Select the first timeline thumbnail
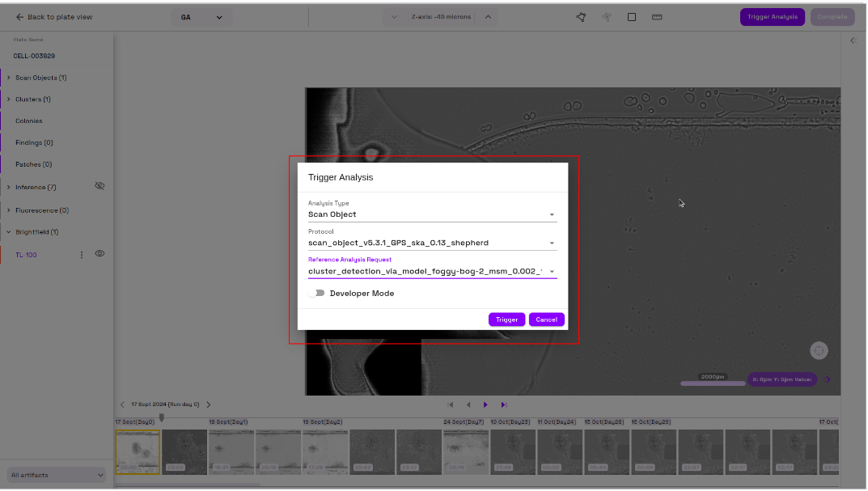The image size is (868, 491). pos(138,451)
